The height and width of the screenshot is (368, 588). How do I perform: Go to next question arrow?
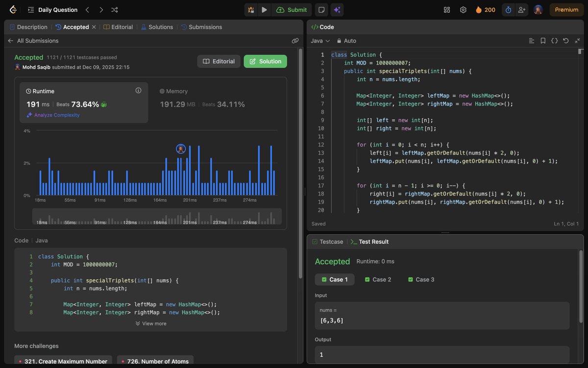(101, 10)
